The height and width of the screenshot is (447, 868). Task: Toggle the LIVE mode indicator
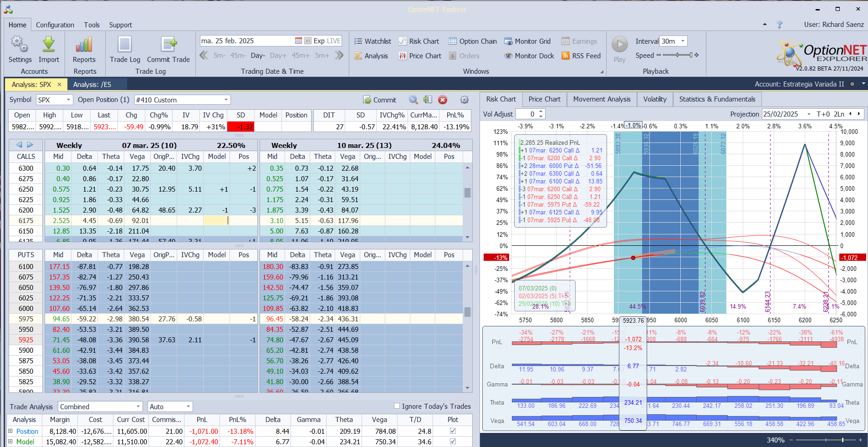tap(334, 41)
